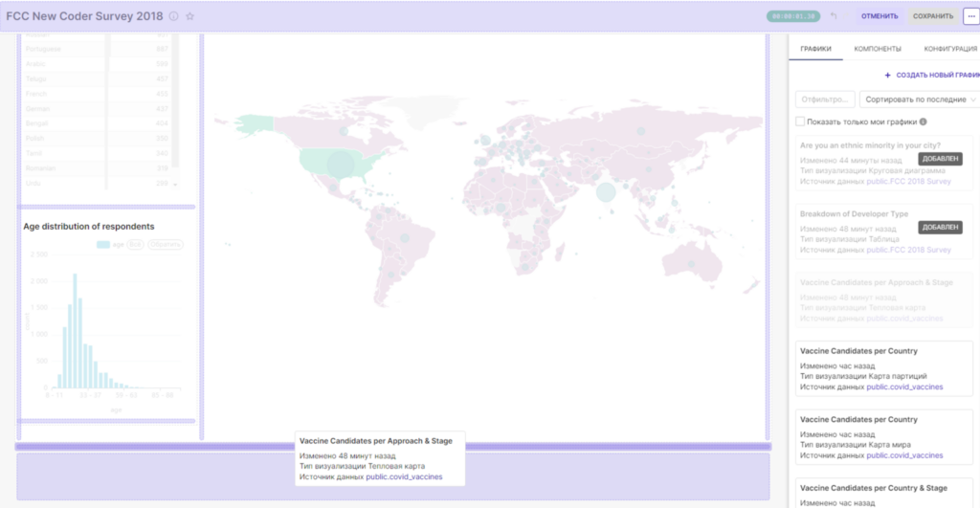Select the Графики tab
Image resolution: width=980 pixels, height=508 pixels.
815,49
